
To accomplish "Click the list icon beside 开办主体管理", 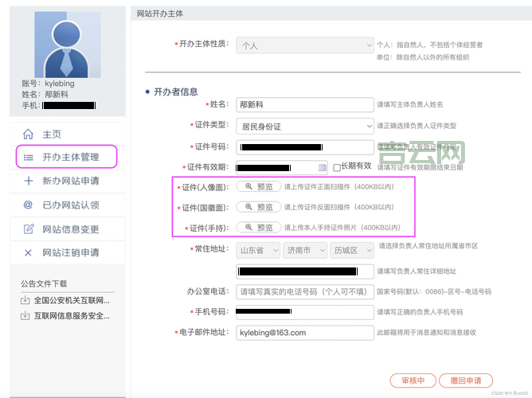I will 28,158.
